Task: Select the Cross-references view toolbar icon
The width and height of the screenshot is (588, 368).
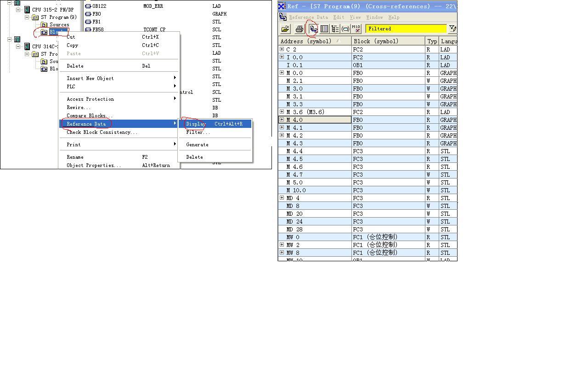Action: coord(314,29)
